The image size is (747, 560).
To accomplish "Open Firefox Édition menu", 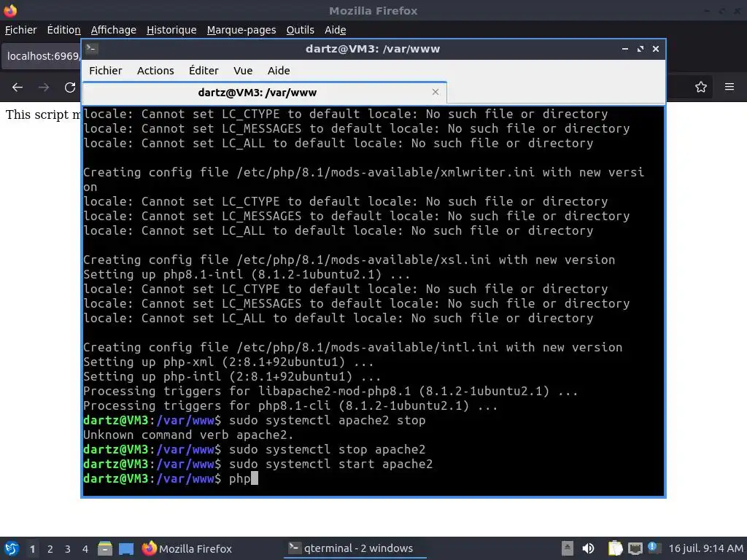I will pyautogui.click(x=63, y=30).
